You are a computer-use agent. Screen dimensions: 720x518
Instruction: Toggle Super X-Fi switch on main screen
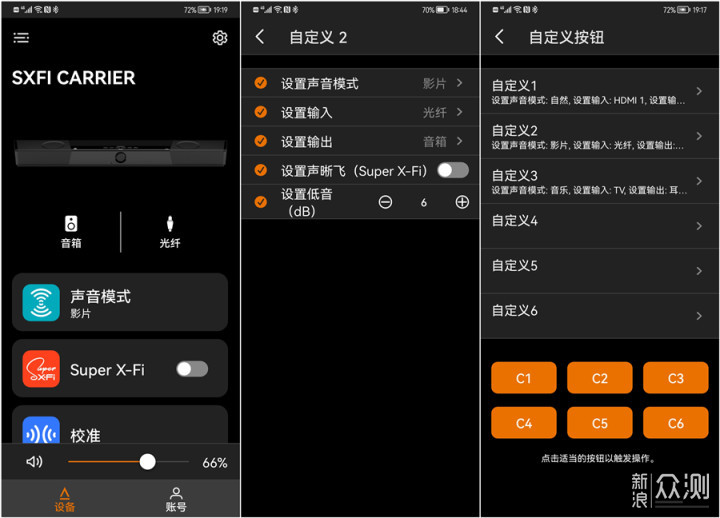pos(192,369)
